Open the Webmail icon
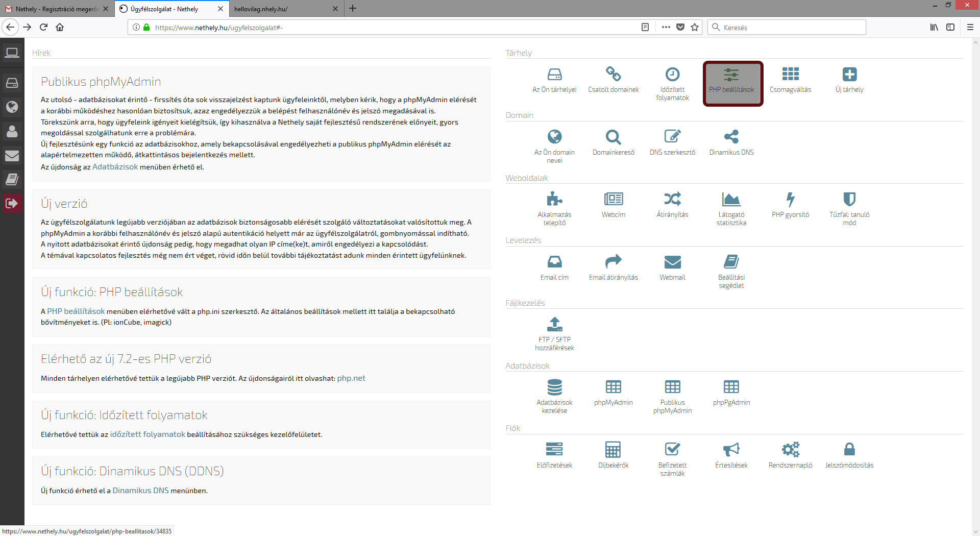Viewport: 980px width, 536px height. pyautogui.click(x=672, y=262)
